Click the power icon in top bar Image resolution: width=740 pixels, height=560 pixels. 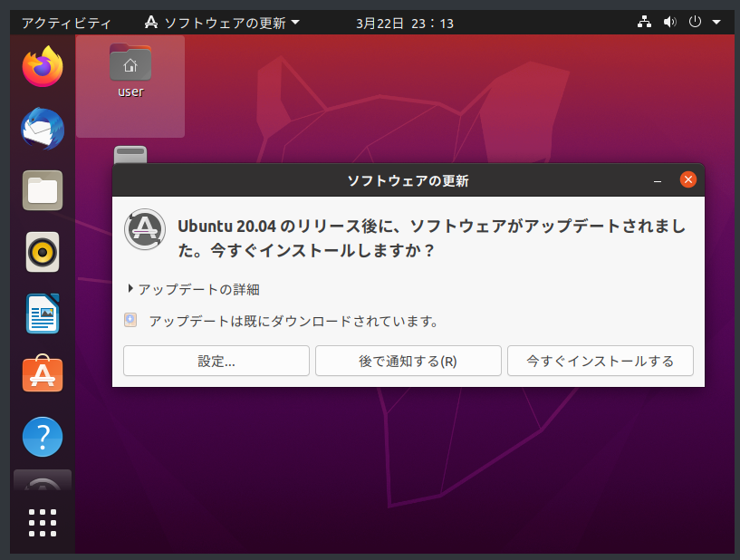click(x=695, y=22)
